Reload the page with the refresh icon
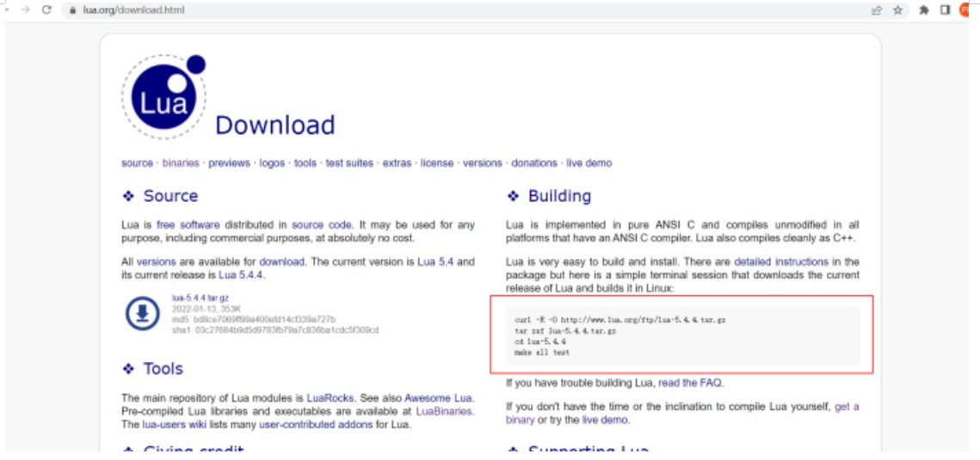The image size is (980, 460). (46, 10)
